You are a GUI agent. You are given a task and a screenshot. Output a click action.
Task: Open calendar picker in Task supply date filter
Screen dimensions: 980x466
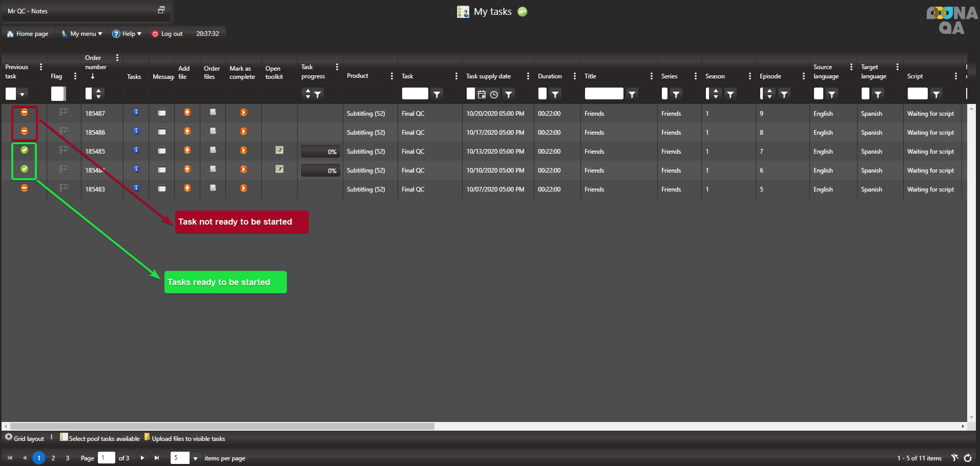482,94
